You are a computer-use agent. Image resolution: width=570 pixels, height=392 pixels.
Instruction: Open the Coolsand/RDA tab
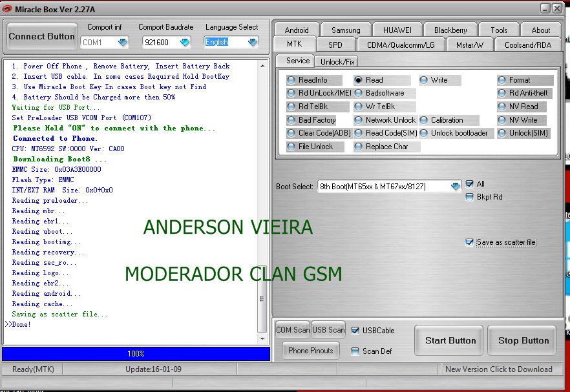click(x=528, y=45)
